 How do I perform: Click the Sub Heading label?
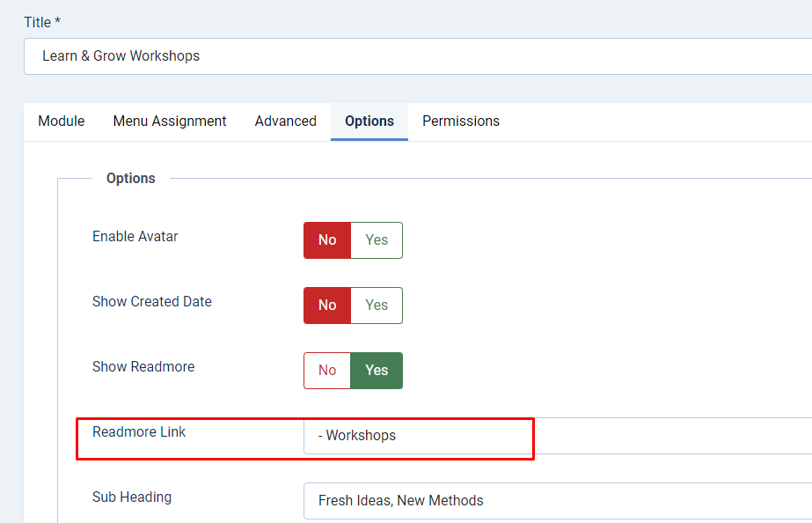(132, 497)
